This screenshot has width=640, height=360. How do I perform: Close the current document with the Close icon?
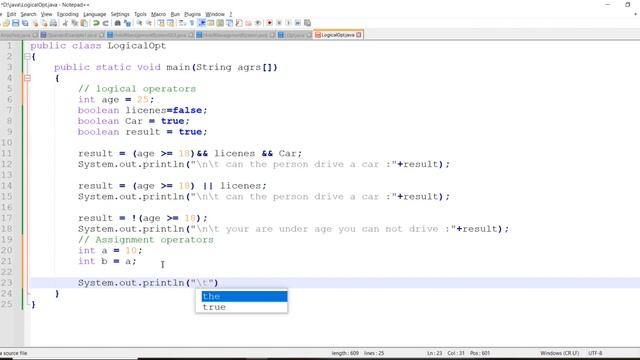click(x=36, y=23)
